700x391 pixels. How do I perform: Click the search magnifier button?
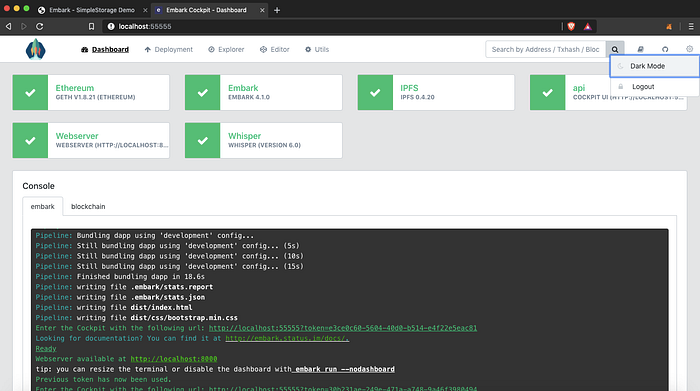point(615,50)
